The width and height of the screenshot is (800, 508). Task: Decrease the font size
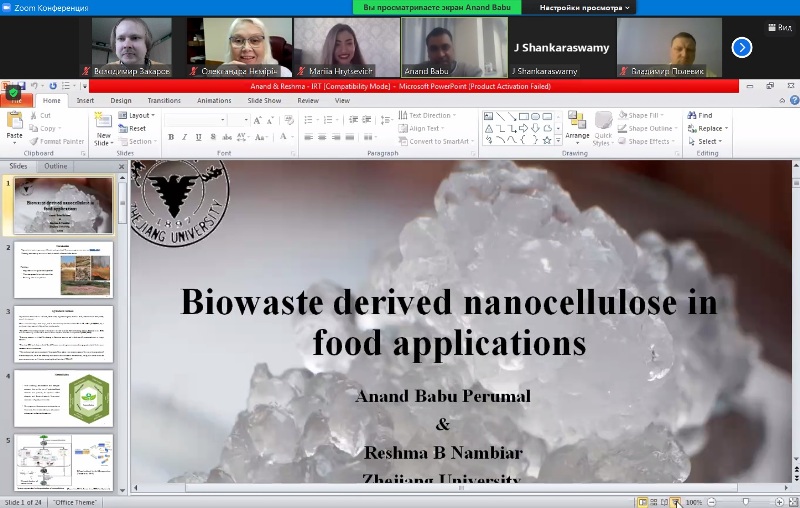(x=271, y=120)
